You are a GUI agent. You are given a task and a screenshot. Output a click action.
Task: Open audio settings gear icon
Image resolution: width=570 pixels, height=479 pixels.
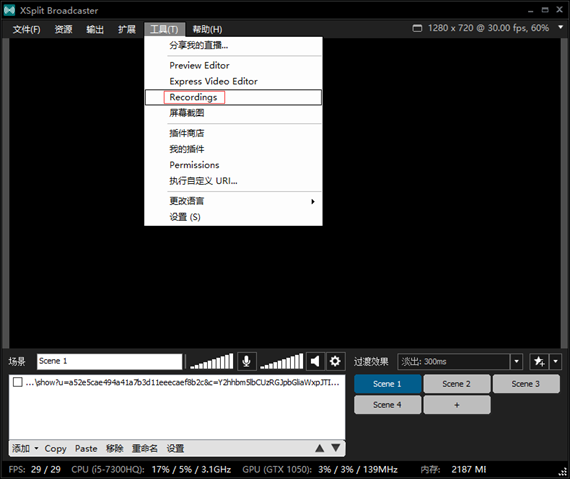coord(335,361)
